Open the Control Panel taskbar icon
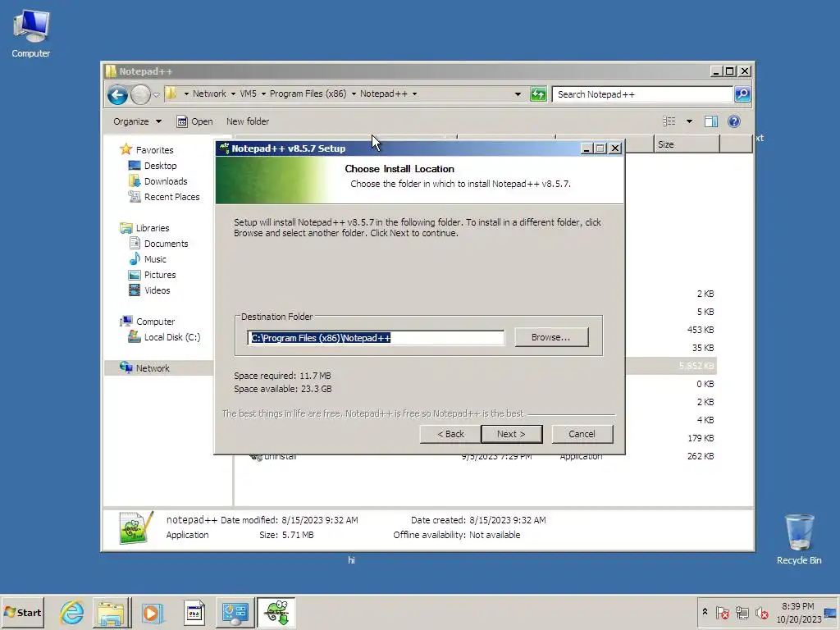The height and width of the screenshot is (630, 840). (235, 612)
